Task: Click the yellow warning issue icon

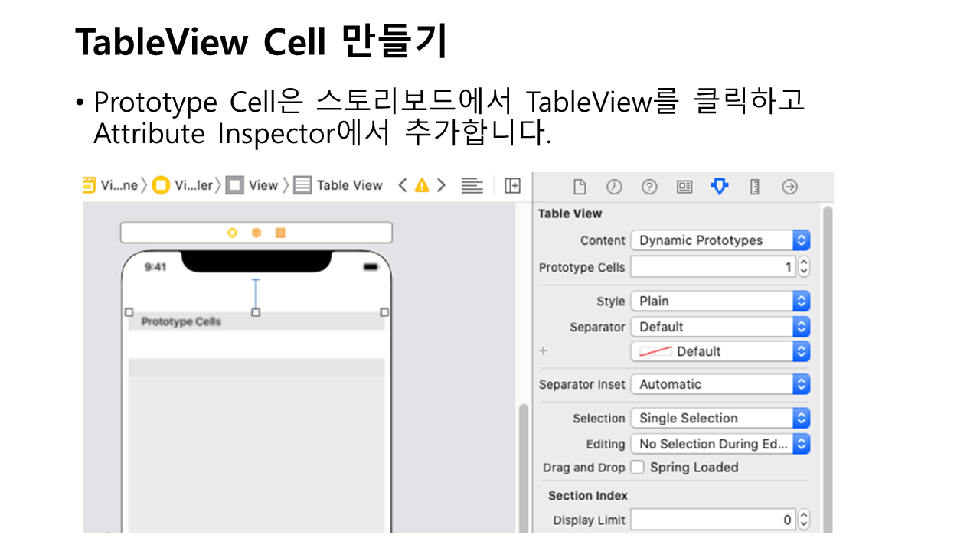Action: pyautogui.click(x=422, y=185)
